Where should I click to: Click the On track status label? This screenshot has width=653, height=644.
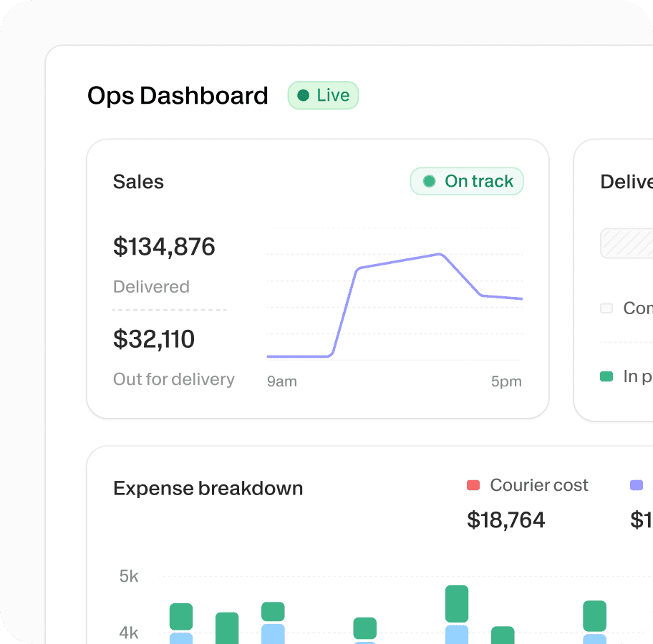coord(479,181)
